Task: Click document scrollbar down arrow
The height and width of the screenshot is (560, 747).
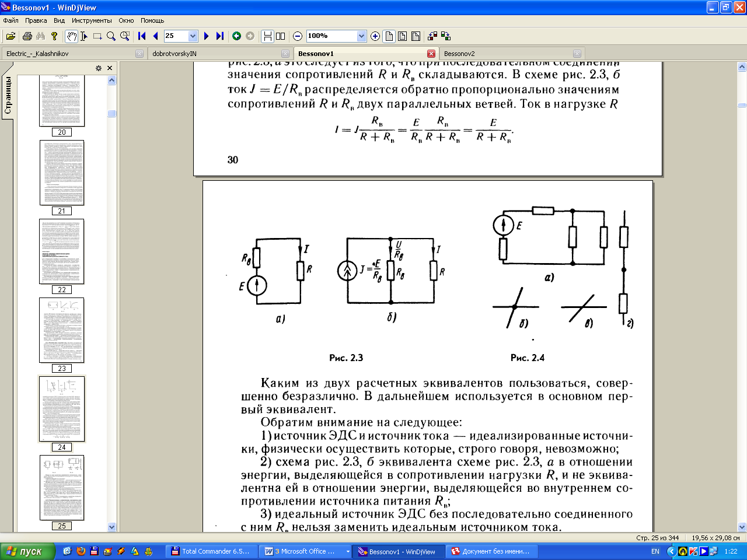Action: 742,527
